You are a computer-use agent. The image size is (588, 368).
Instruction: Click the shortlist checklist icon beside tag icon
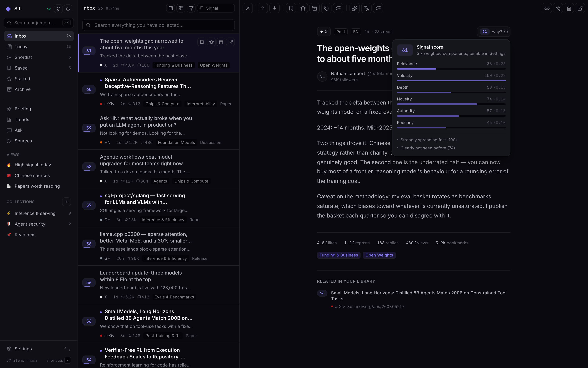(338, 8)
